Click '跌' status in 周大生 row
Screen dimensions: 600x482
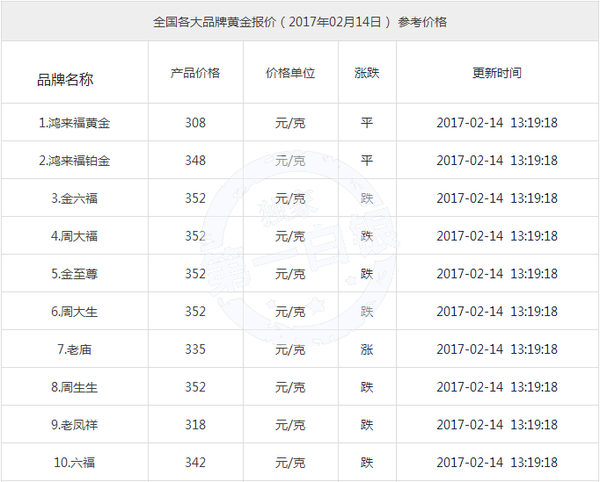click(x=367, y=311)
